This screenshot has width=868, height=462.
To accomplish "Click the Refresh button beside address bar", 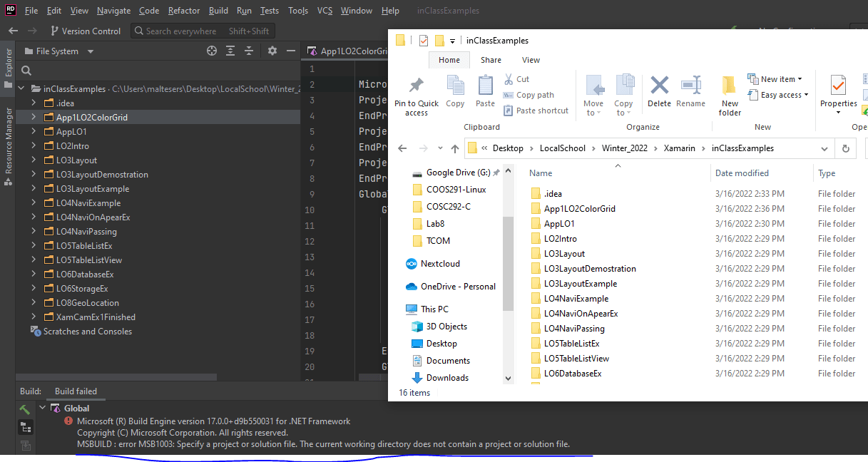I will pyautogui.click(x=846, y=148).
